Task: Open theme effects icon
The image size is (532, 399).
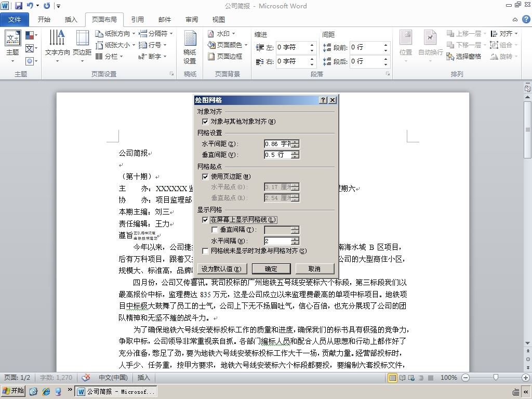Action: [x=31, y=61]
